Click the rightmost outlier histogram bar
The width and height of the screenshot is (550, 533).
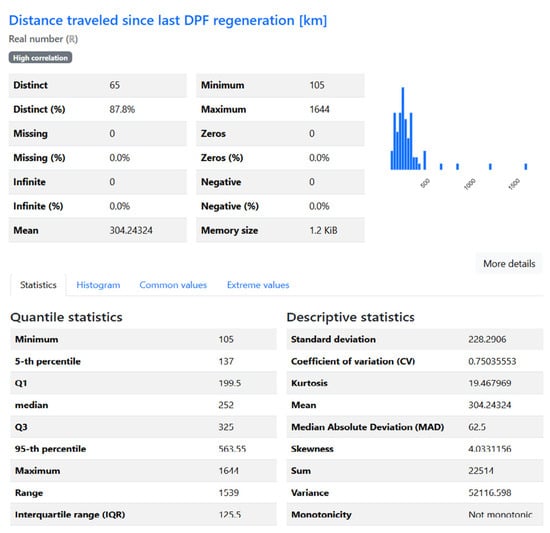coord(525,166)
